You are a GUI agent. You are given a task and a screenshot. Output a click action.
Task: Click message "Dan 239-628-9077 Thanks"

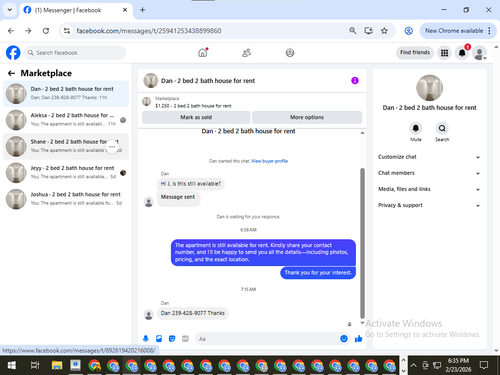(193, 313)
